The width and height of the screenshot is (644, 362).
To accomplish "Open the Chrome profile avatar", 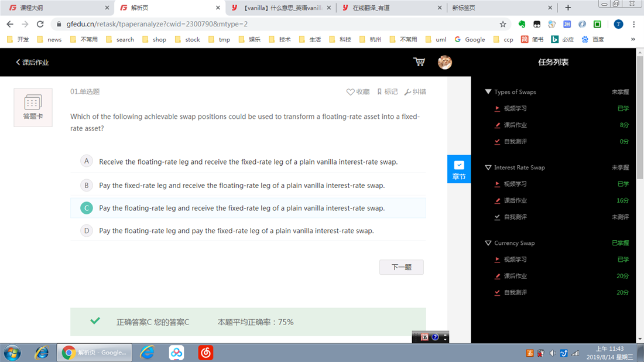I will coord(618,24).
